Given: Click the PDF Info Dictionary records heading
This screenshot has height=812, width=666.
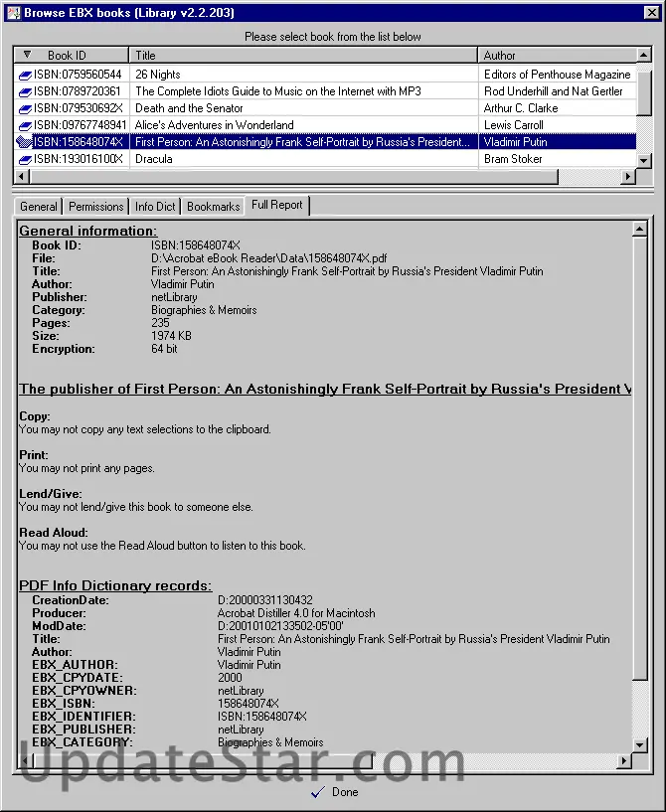Looking at the screenshot, I should coord(115,585).
